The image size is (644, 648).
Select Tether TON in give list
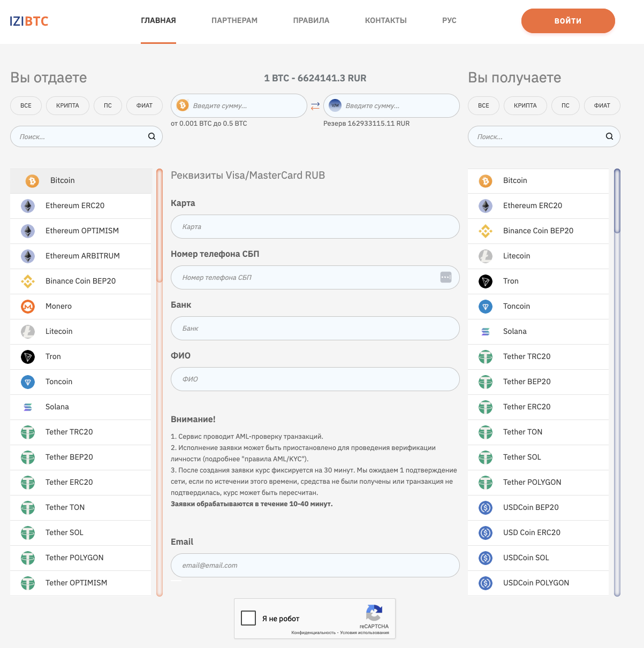(81, 508)
